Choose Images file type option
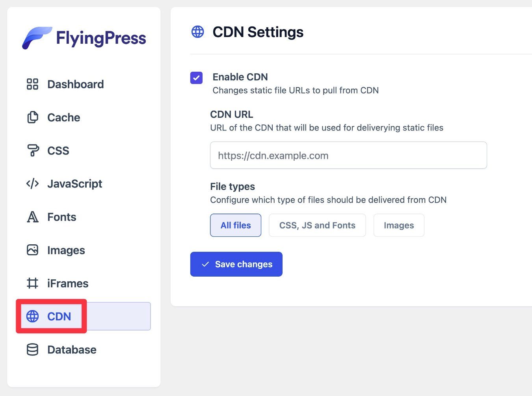 tap(399, 225)
